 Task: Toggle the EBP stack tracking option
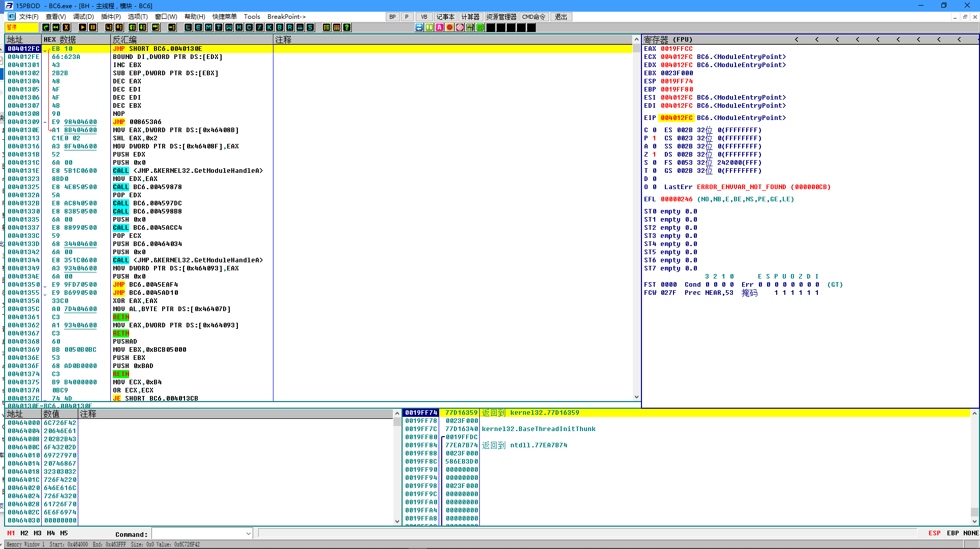pyautogui.click(x=953, y=533)
